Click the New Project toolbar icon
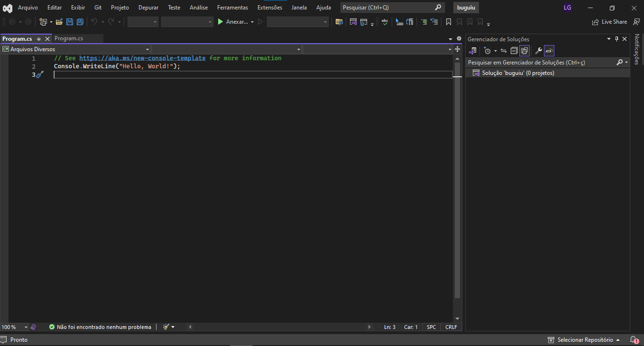Image resolution: width=644 pixels, height=346 pixels. tap(43, 22)
